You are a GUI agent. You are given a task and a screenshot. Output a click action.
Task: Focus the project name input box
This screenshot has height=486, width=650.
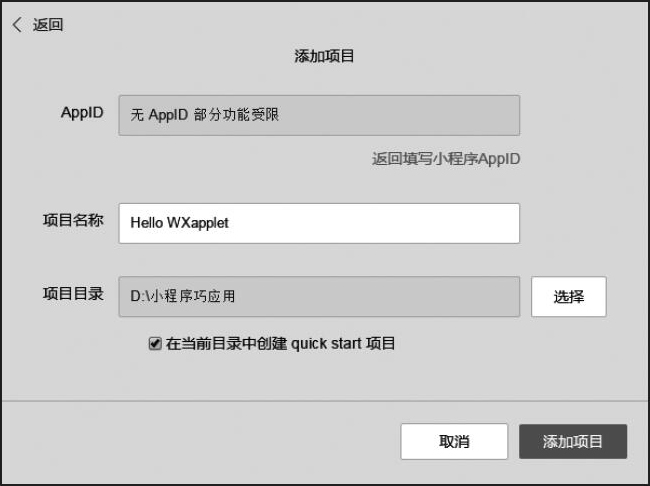(319, 224)
